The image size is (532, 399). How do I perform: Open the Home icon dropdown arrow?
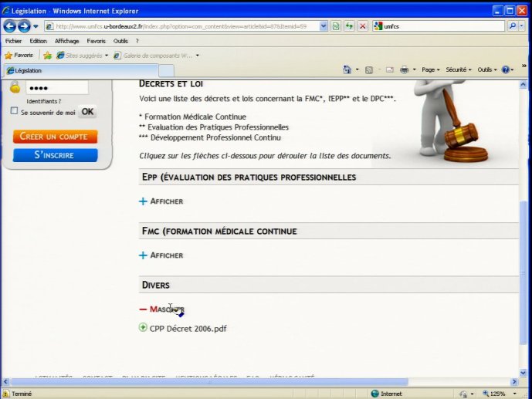pos(357,69)
